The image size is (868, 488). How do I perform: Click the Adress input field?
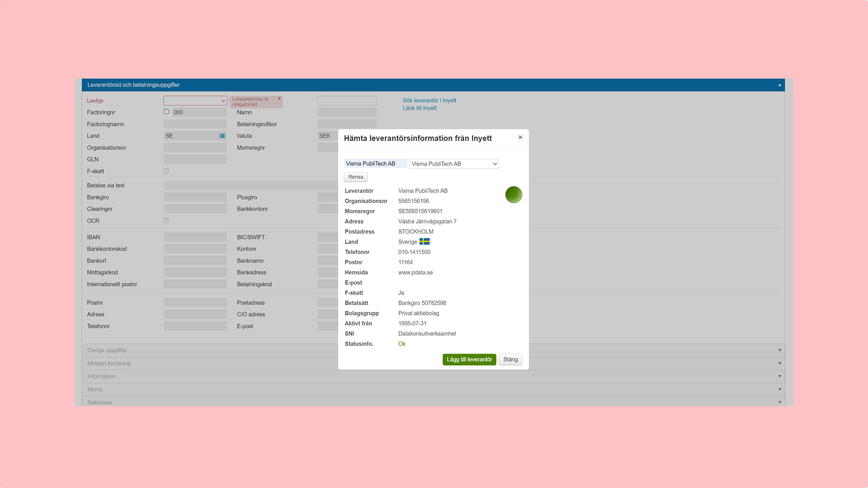coord(195,314)
